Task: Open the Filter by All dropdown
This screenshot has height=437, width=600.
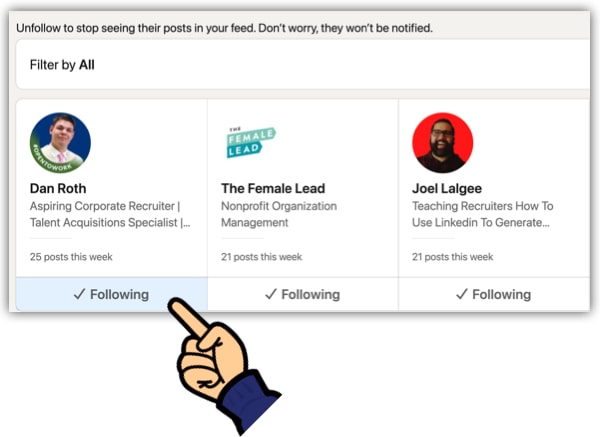Action: pos(303,65)
